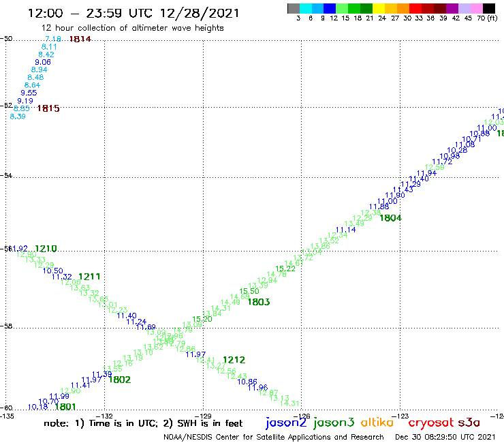
Task: Click the jason3 satellite legend label
Action: 334,423
